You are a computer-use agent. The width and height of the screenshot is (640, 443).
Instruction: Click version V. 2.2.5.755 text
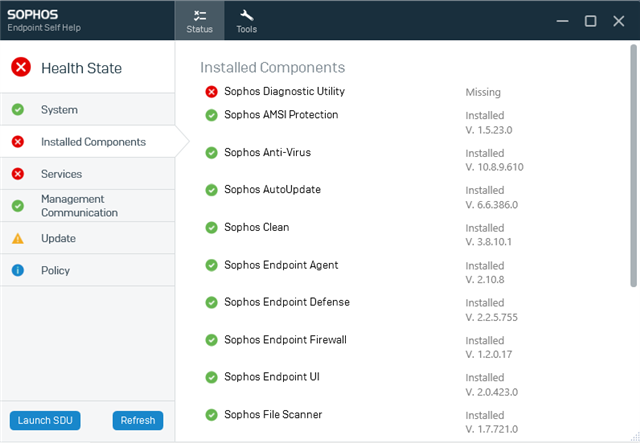[x=491, y=317]
